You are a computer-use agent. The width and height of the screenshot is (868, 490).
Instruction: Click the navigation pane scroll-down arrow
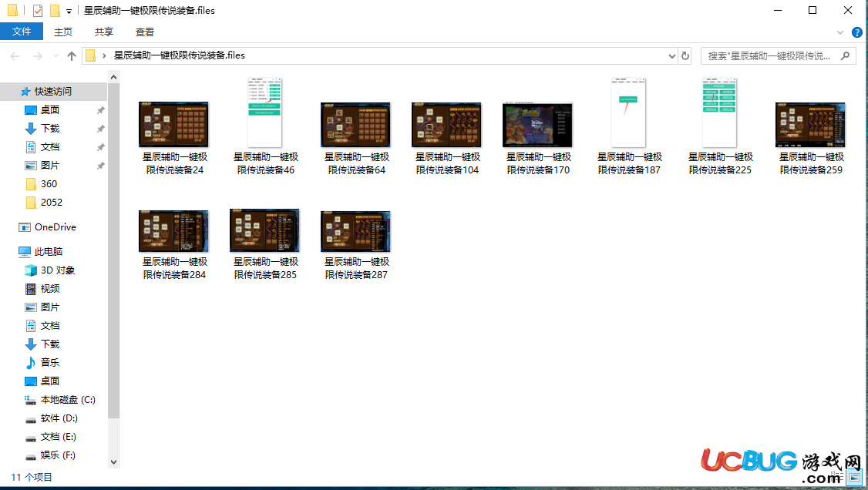(x=113, y=462)
